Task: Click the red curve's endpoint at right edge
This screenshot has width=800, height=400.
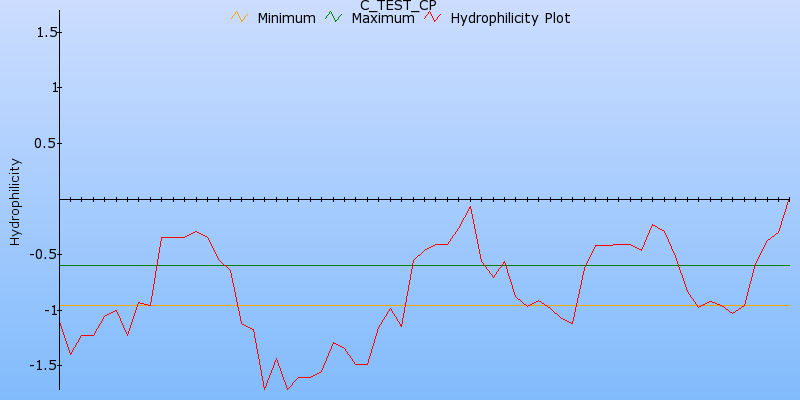Action: click(789, 201)
